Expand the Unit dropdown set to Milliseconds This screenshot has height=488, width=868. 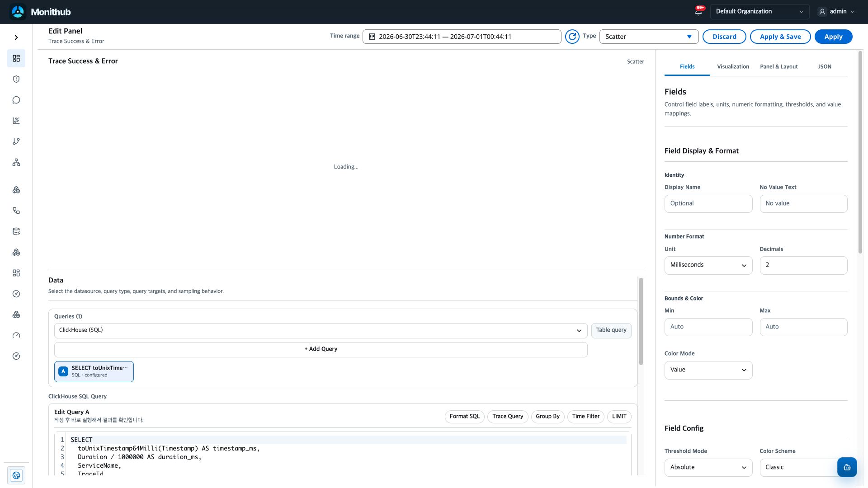(x=708, y=265)
